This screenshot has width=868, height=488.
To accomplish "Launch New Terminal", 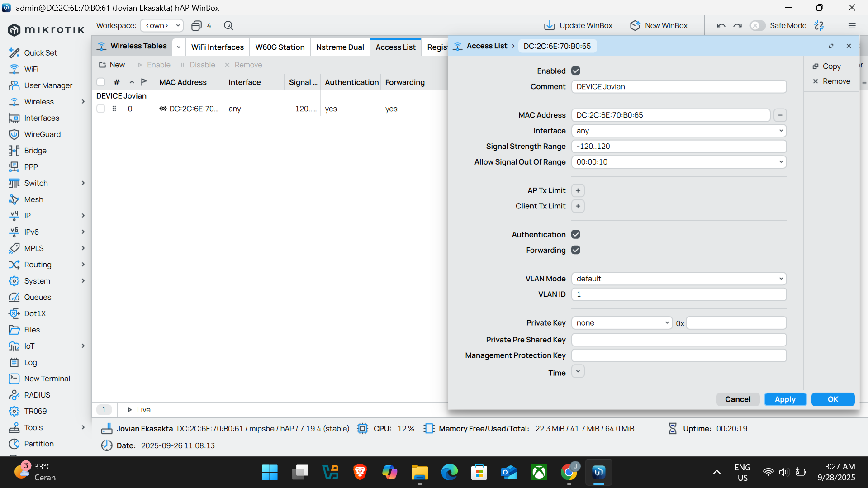I will click(x=47, y=379).
